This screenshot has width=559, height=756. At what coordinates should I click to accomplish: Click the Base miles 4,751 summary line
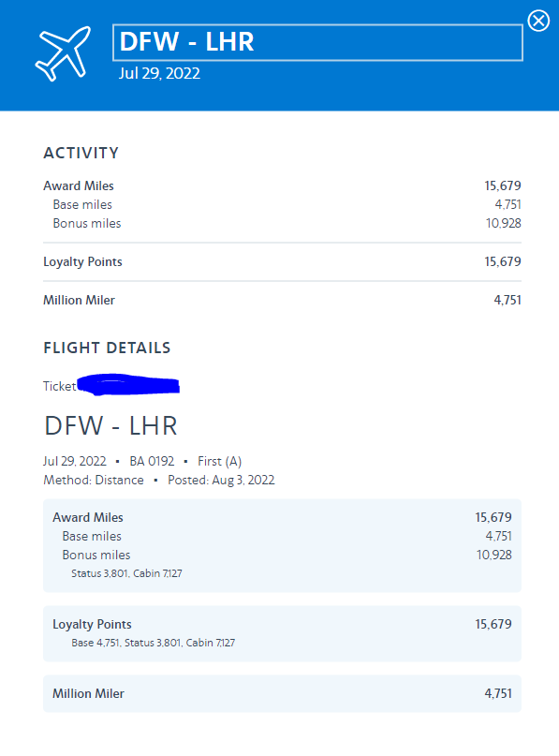[287, 204]
